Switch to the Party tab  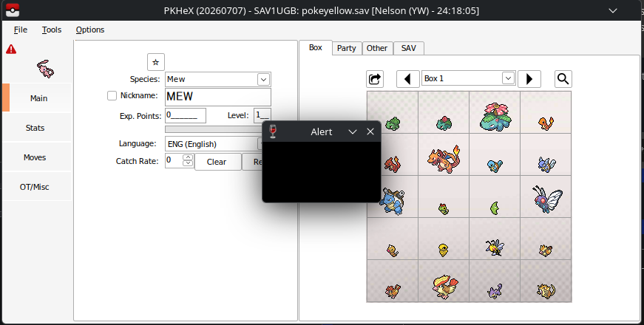pyautogui.click(x=347, y=48)
